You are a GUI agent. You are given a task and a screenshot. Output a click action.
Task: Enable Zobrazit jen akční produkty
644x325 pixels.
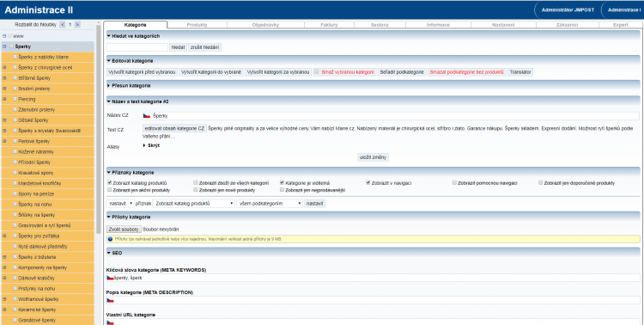109,190
